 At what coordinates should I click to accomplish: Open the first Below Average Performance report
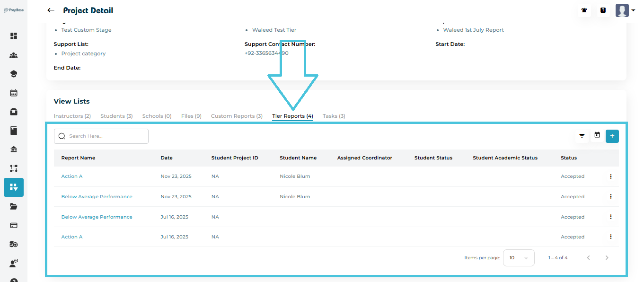pos(97,197)
